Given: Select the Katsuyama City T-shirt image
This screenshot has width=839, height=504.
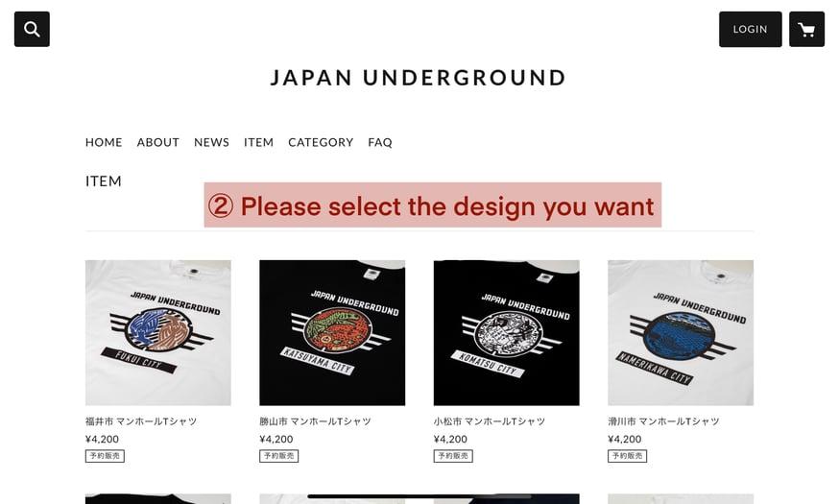Looking at the screenshot, I should [x=332, y=333].
